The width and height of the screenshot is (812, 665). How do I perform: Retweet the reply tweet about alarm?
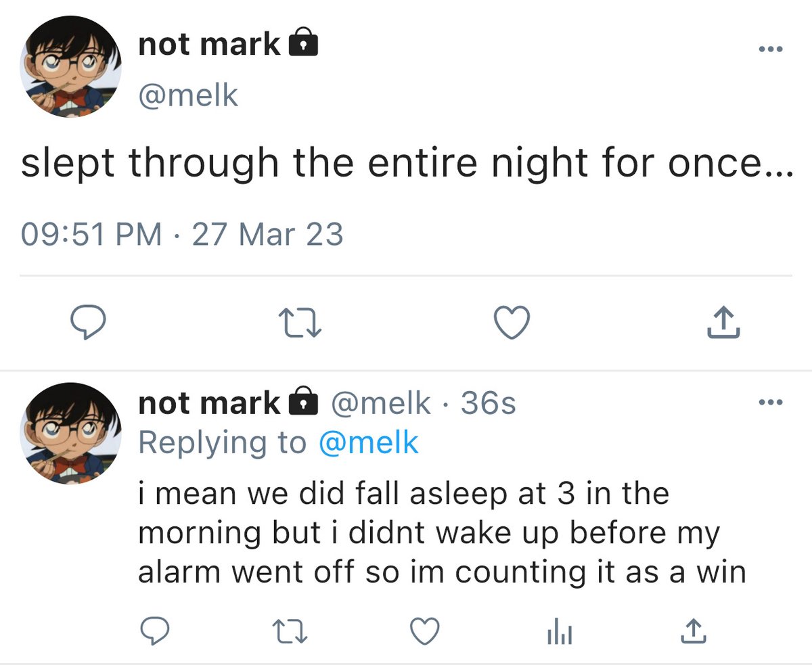(290, 632)
